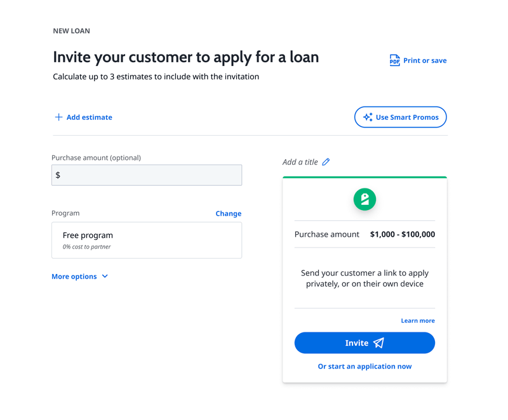Click the Change program link
Image resolution: width=508 pixels, height=420 pixels.
click(229, 214)
